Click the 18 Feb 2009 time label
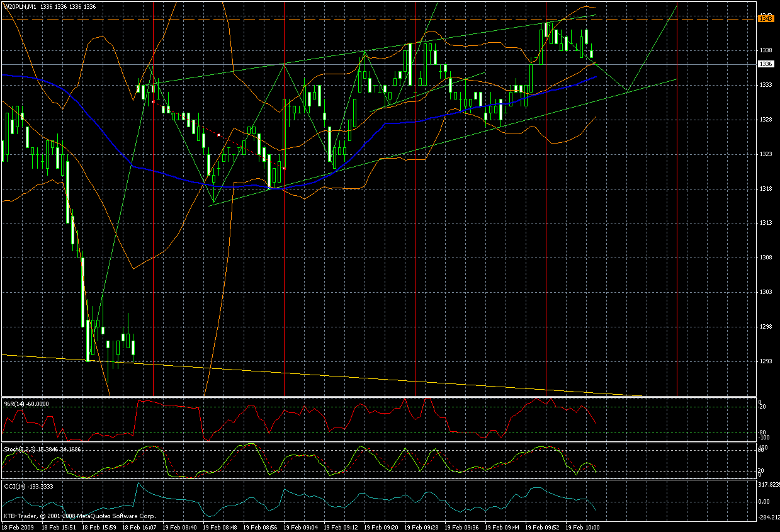The image size is (780, 532). [x=16, y=527]
